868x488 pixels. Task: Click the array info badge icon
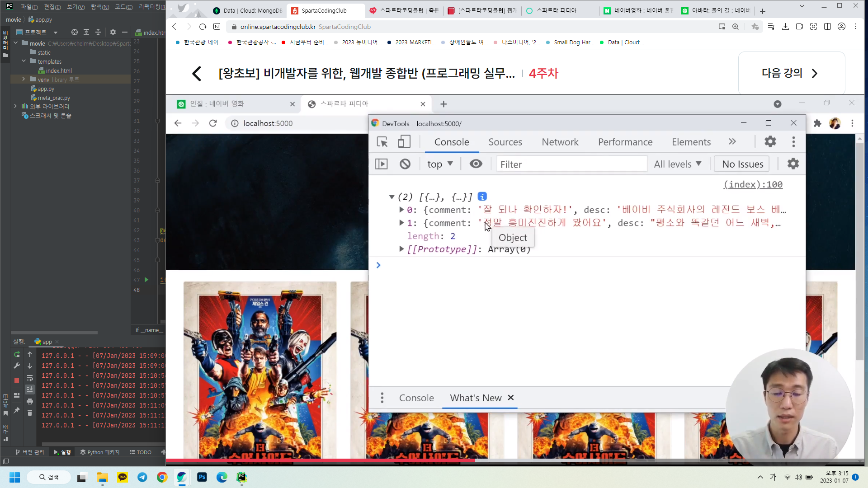[x=482, y=197]
